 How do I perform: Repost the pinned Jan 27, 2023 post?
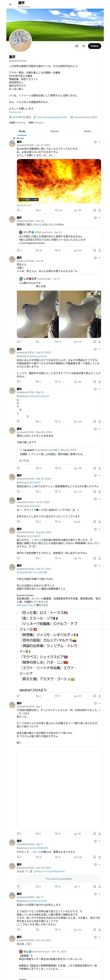(x=37, y=210)
